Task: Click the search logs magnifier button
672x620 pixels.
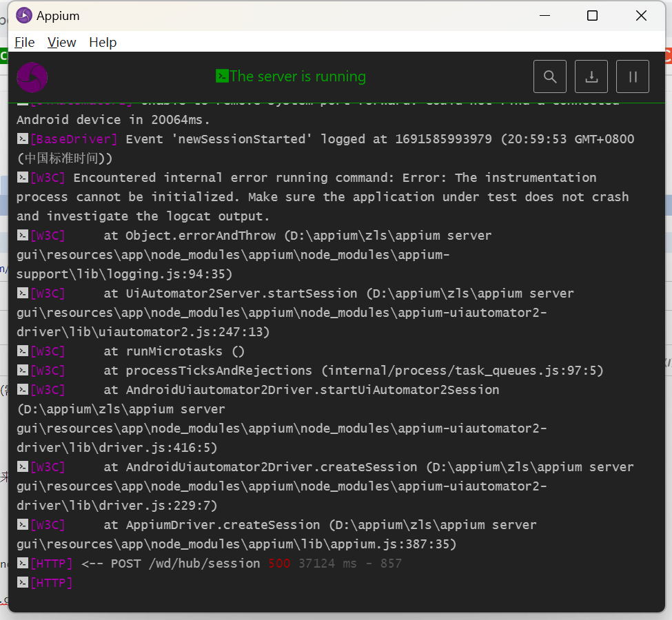Action: [550, 76]
